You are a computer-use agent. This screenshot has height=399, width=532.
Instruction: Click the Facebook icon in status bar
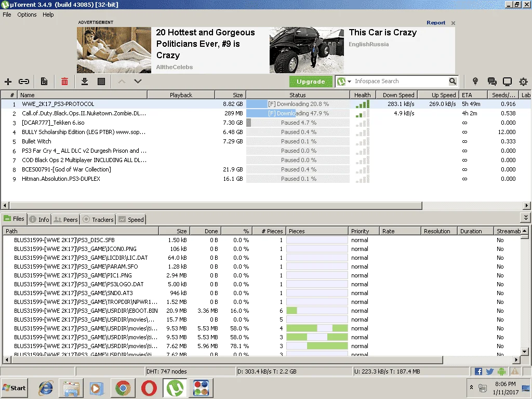click(478, 371)
